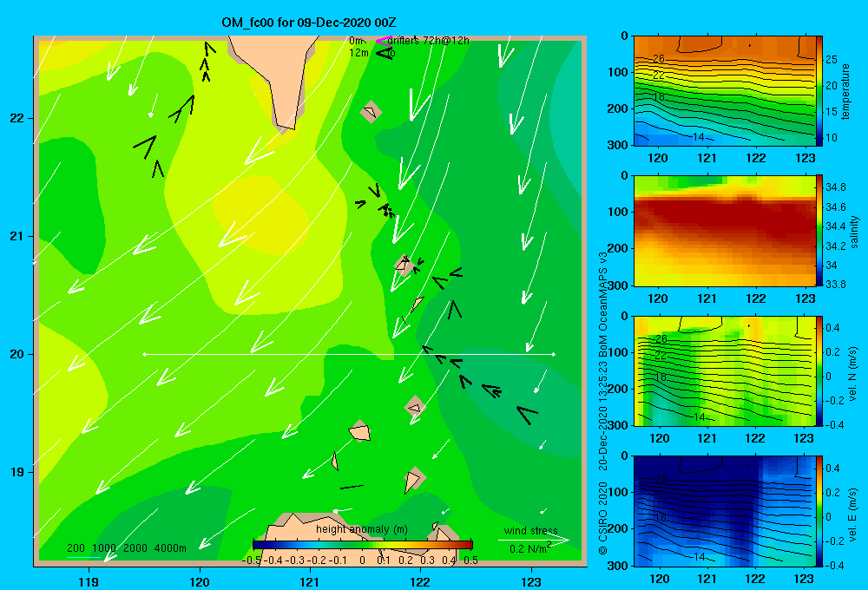Click the title "OM_fc00 for 09-Dec-2020 00Z"
This screenshot has width=868, height=590.
[x=309, y=23]
